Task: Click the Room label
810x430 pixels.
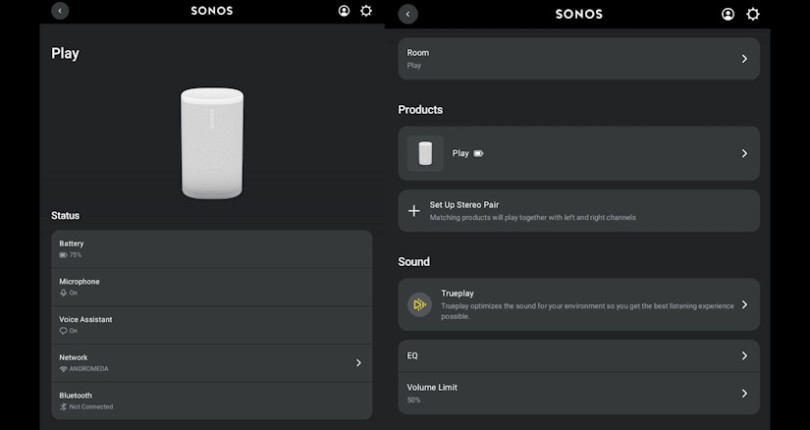Action: pos(418,53)
